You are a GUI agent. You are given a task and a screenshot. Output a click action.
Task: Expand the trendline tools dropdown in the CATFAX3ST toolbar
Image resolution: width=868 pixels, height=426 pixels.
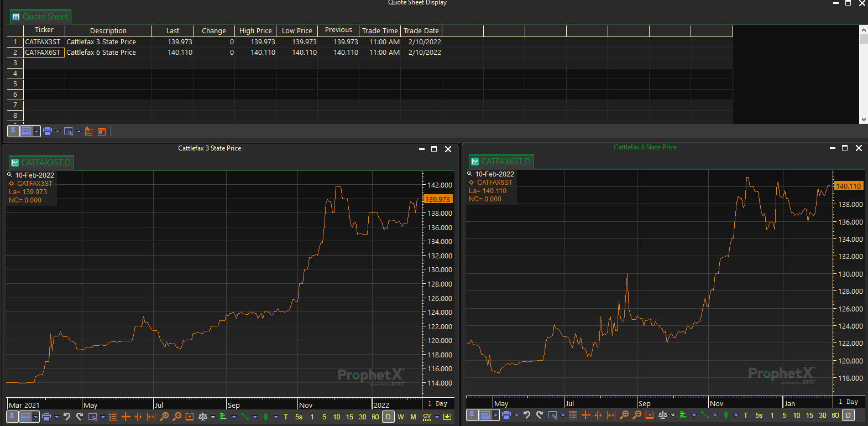pyautogui.click(x=255, y=417)
